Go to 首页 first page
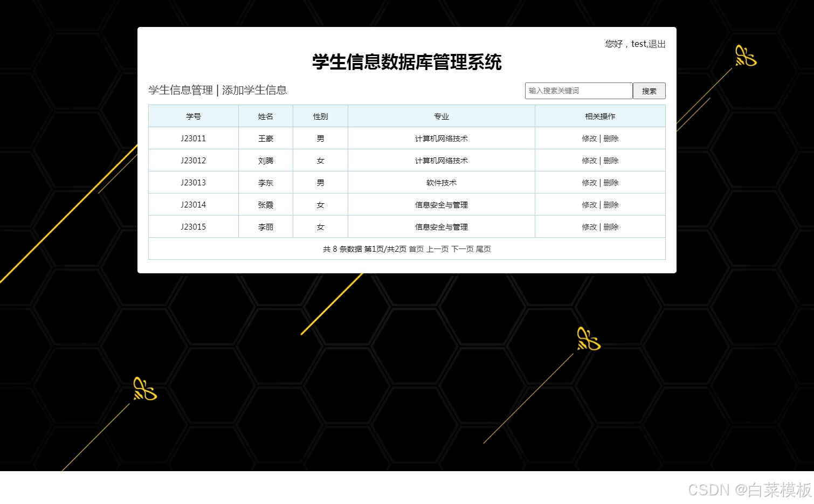Viewport: 814px width, 504px height. (416, 249)
